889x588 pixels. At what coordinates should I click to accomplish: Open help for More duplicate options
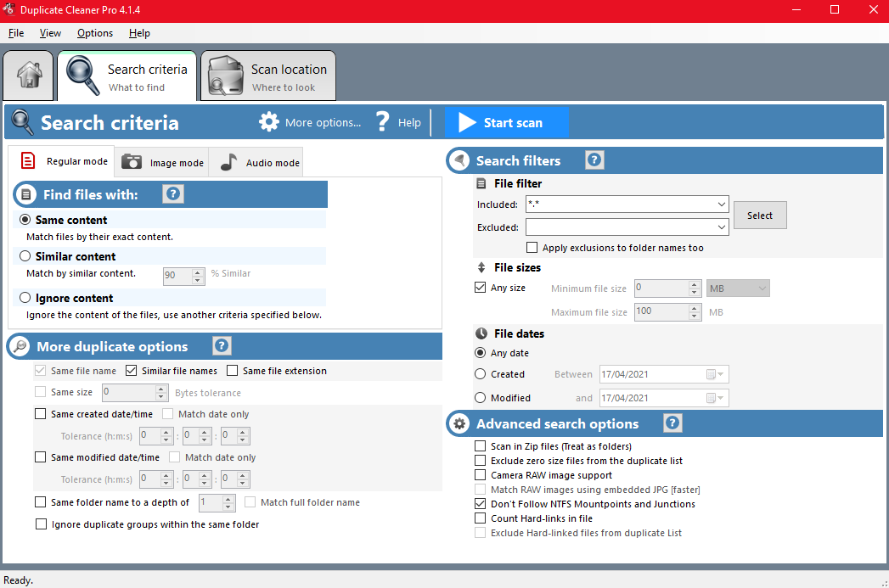222,345
